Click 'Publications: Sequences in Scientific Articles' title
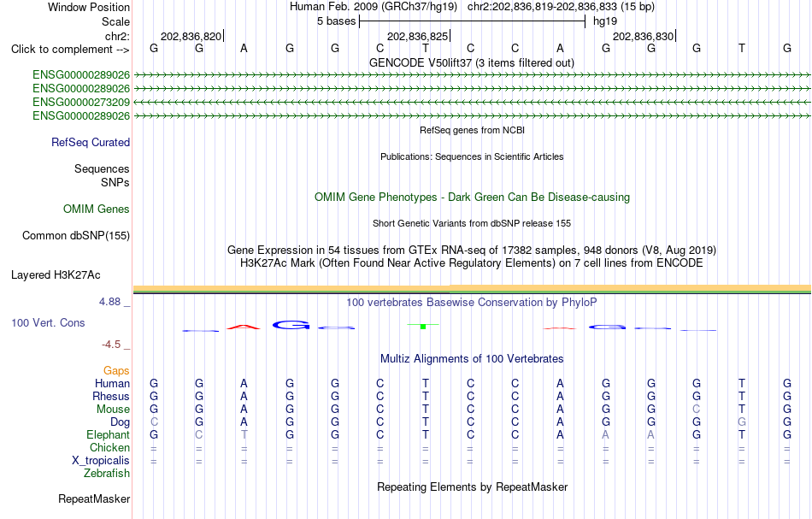Image resolution: width=812 pixels, height=519 pixels. (x=472, y=156)
